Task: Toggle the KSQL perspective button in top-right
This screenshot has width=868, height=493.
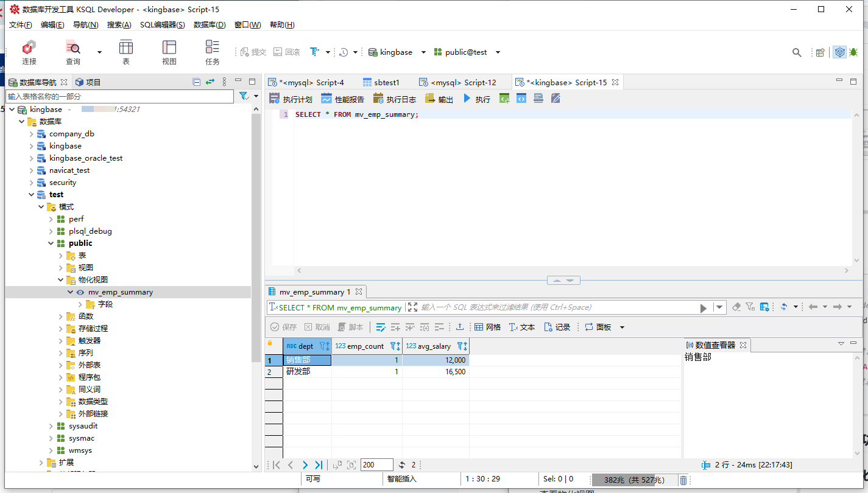Action: click(840, 52)
